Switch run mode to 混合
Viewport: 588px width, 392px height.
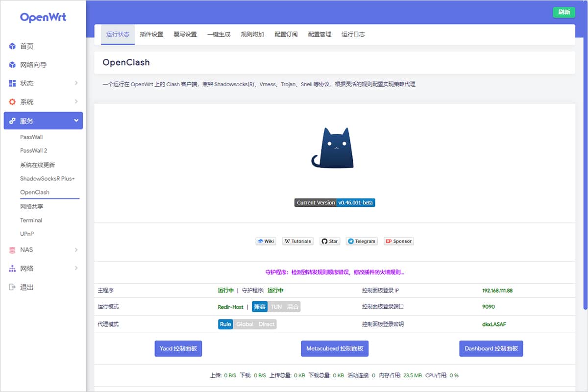click(x=293, y=307)
